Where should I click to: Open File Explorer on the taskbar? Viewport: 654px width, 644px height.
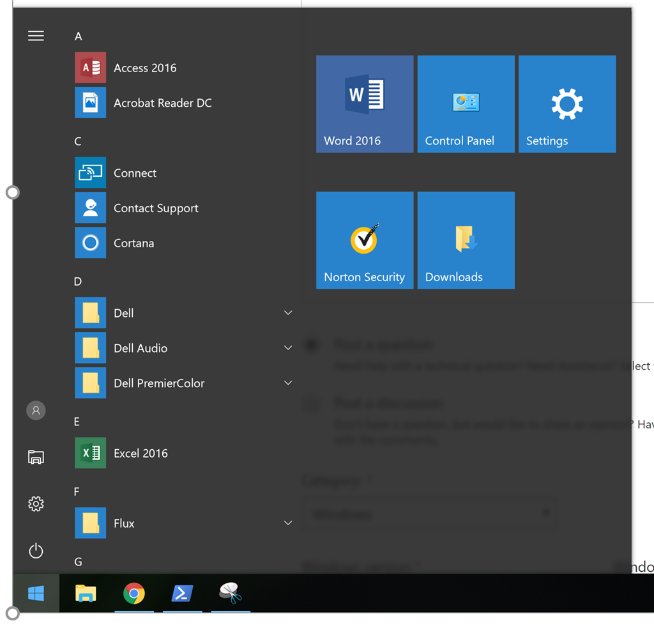tap(86, 593)
